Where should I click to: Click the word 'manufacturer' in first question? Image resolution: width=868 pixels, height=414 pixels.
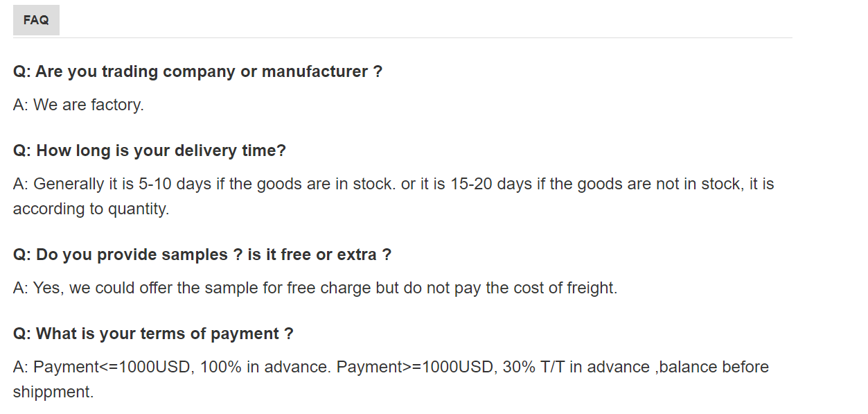point(315,71)
